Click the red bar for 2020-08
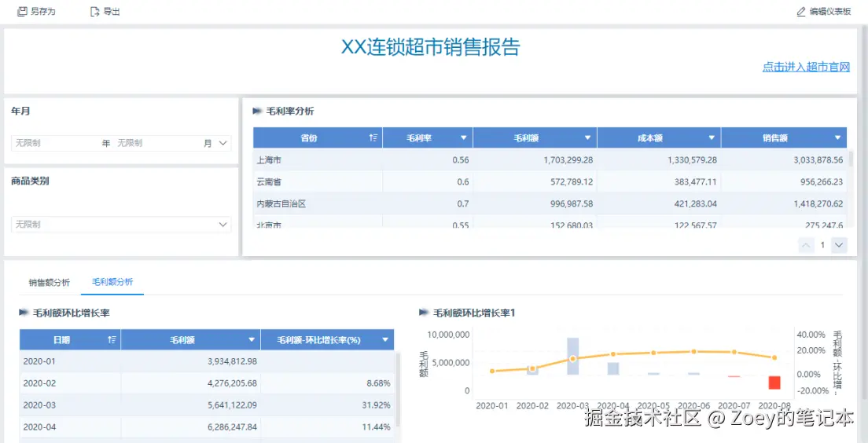The width and height of the screenshot is (868, 443). 774,383
